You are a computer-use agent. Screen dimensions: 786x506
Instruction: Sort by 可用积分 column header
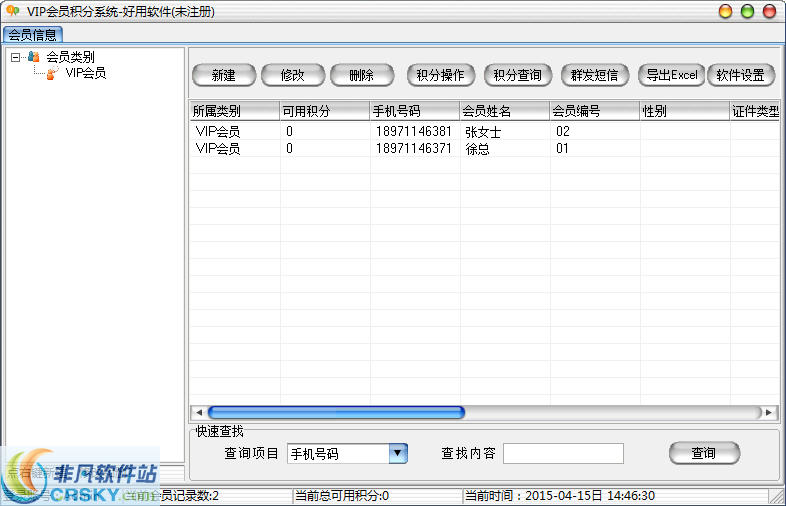pos(325,111)
